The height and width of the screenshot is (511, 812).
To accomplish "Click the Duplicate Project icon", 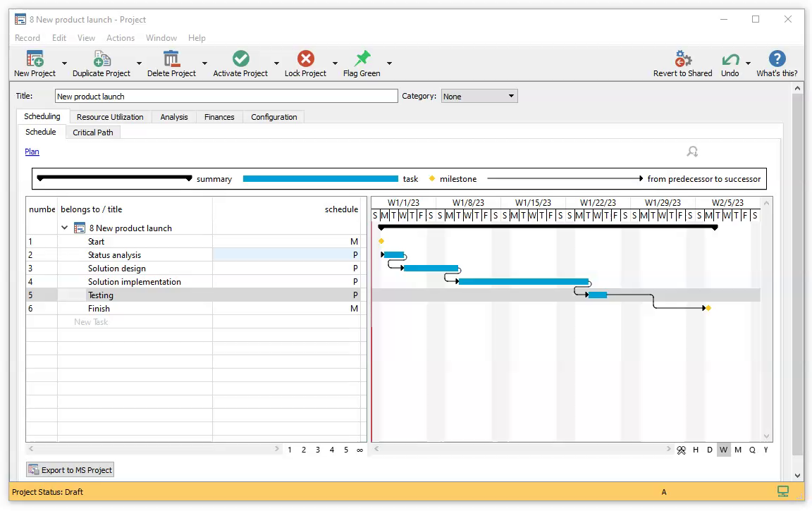I will click(101, 59).
